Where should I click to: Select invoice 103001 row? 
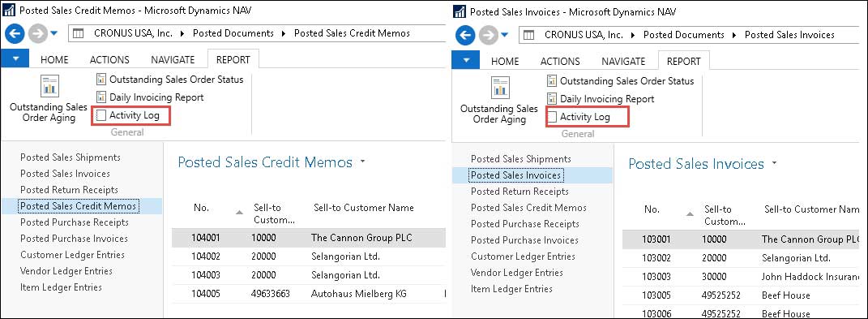[x=741, y=239]
